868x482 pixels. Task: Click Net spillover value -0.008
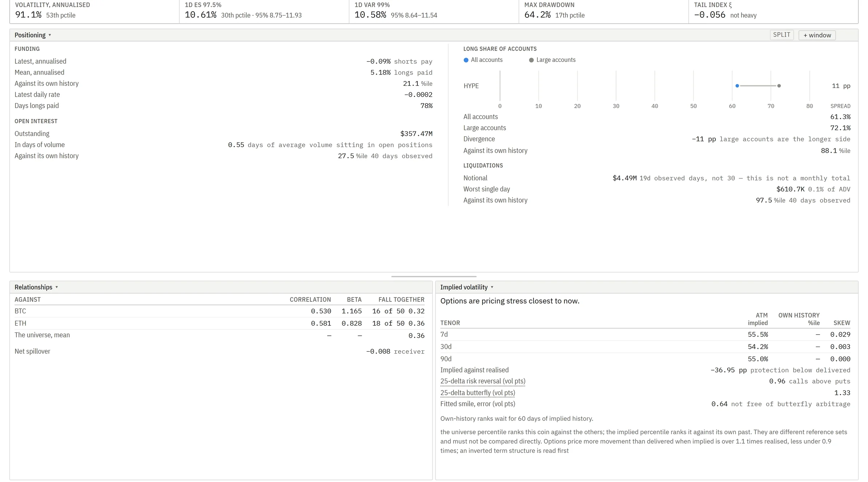click(x=378, y=351)
